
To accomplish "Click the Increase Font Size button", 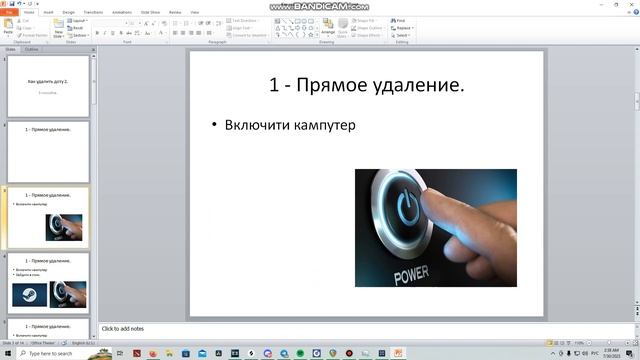I will pyautogui.click(x=146, y=23).
